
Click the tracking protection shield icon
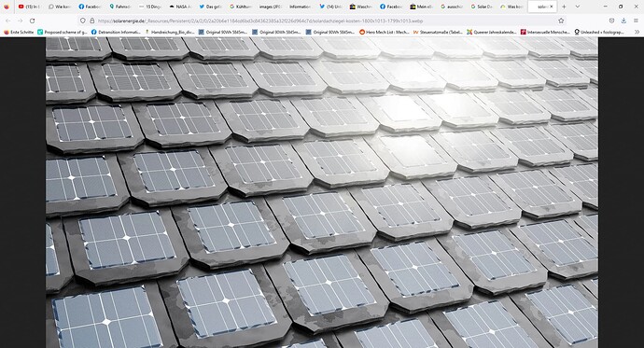tap(82, 21)
